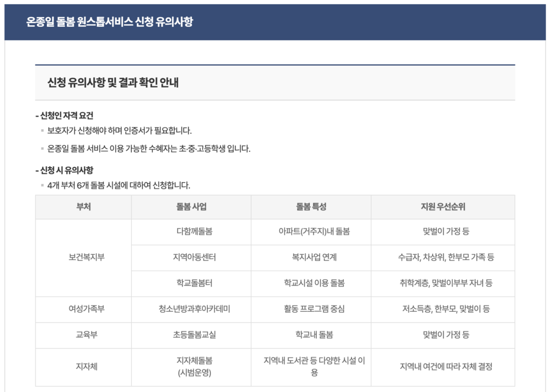The image size is (551, 392).
Task: Click the 초등돌봄교실 cell
Action: pos(191,335)
